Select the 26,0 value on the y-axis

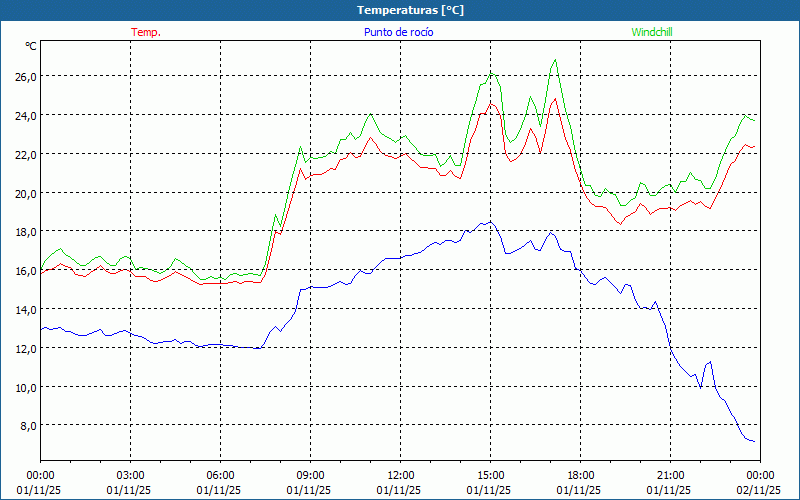25,77
